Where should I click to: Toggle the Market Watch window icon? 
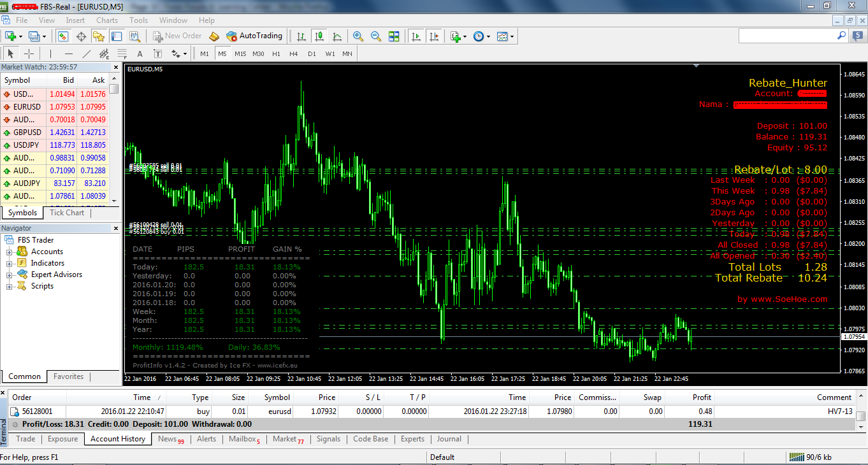coord(63,36)
